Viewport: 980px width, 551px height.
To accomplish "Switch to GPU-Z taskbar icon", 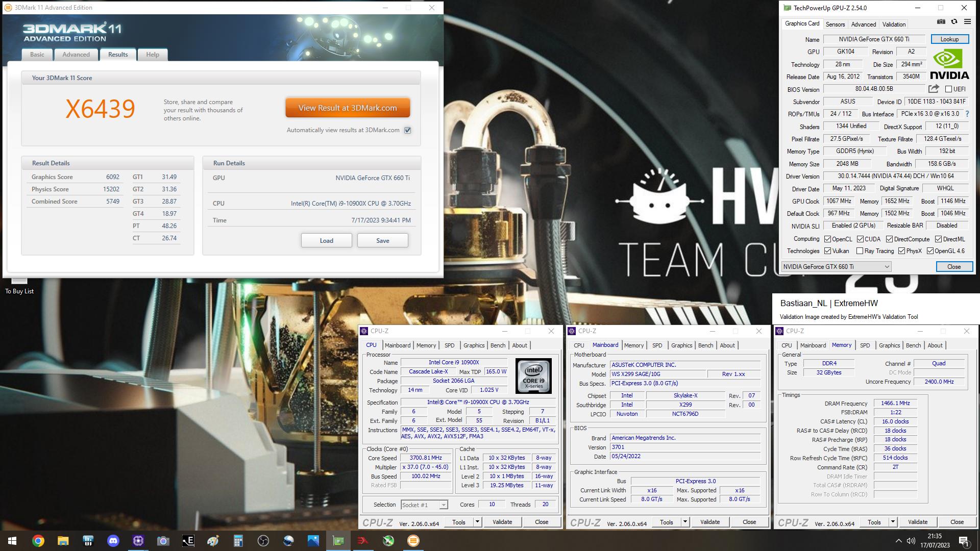I will coord(338,541).
